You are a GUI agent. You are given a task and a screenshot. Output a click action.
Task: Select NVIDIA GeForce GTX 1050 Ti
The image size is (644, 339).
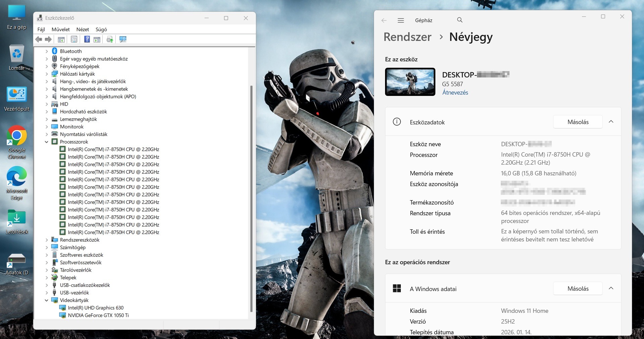click(98, 316)
